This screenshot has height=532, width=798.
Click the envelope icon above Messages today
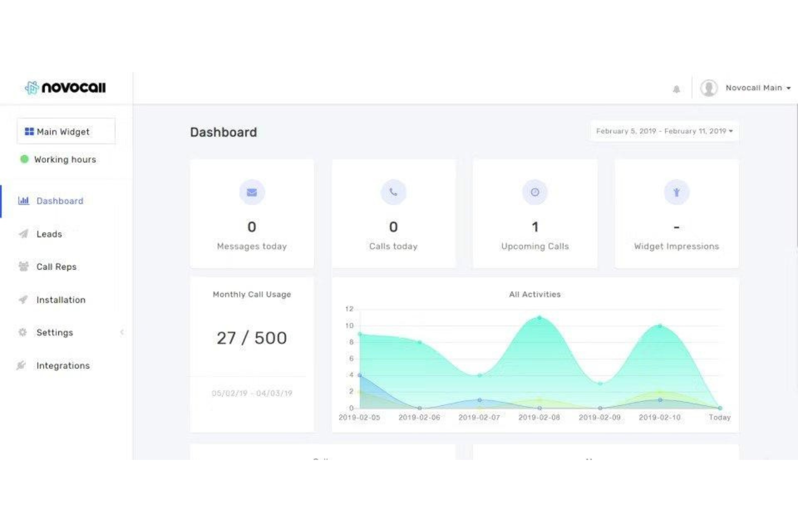point(252,191)
